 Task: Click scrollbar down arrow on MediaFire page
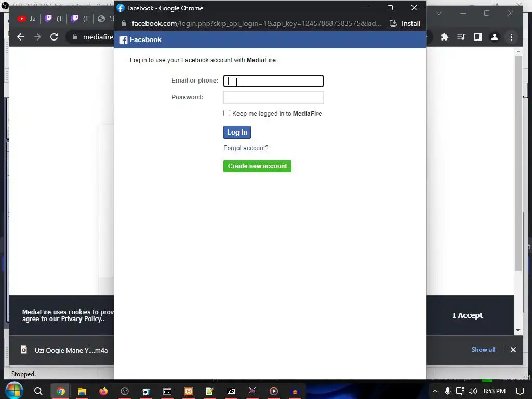518,330
